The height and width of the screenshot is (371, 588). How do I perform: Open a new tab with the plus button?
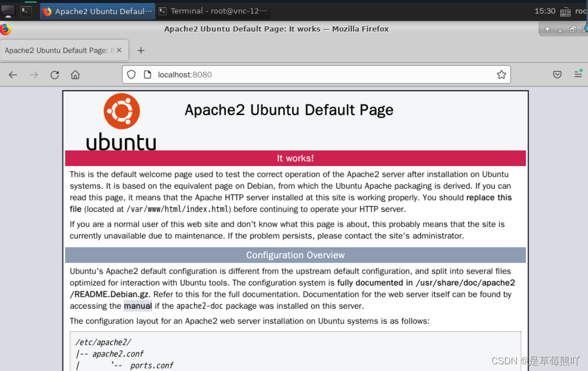141,50
